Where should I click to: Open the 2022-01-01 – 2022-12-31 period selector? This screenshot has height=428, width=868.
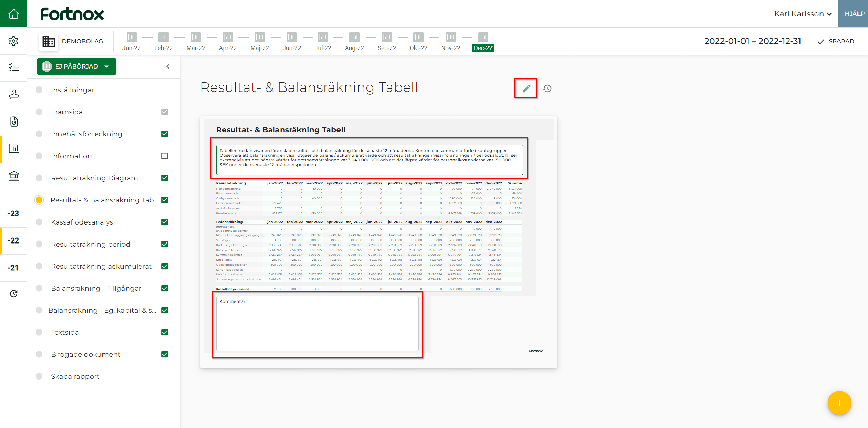(x=752, y=41)
